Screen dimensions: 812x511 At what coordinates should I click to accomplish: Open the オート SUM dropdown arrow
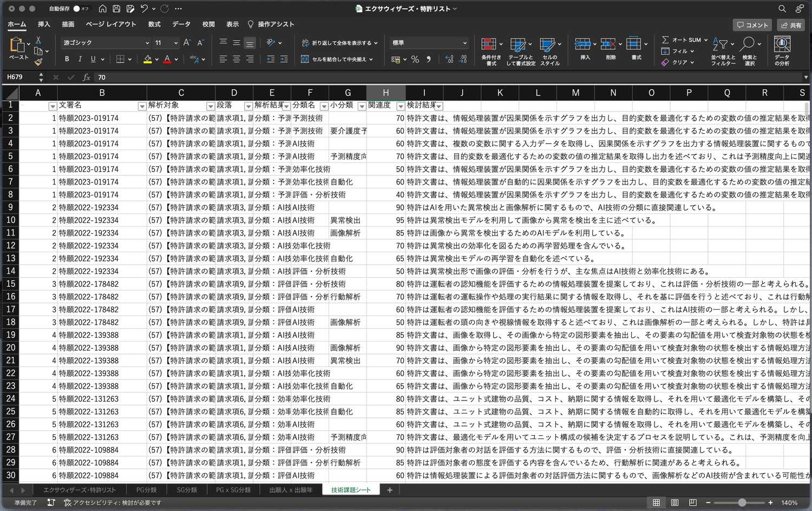pos(706,40)
